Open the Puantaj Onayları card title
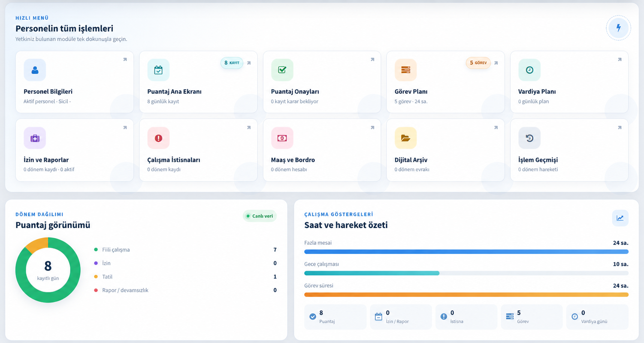Screen dimensions: 644x343 tap(295, 91)
